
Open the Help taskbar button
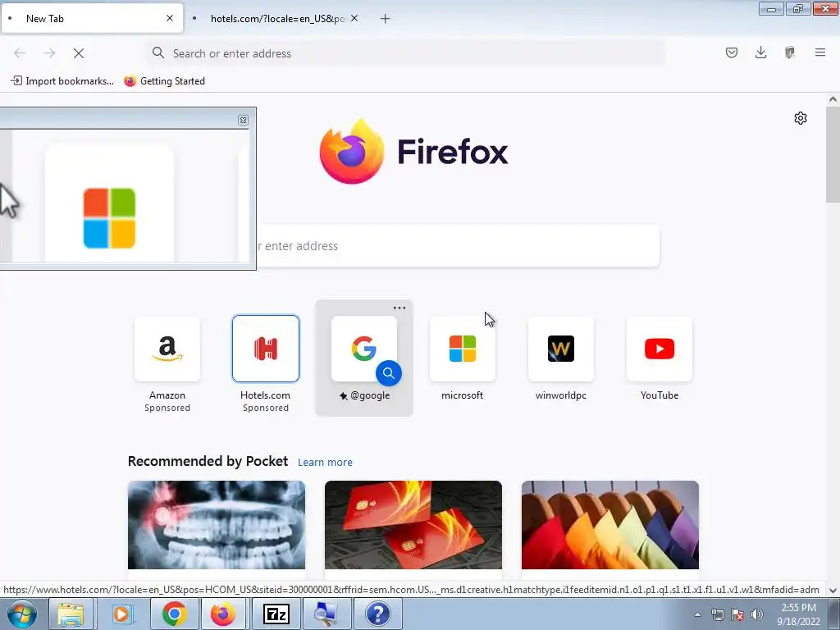coord(378,614)
